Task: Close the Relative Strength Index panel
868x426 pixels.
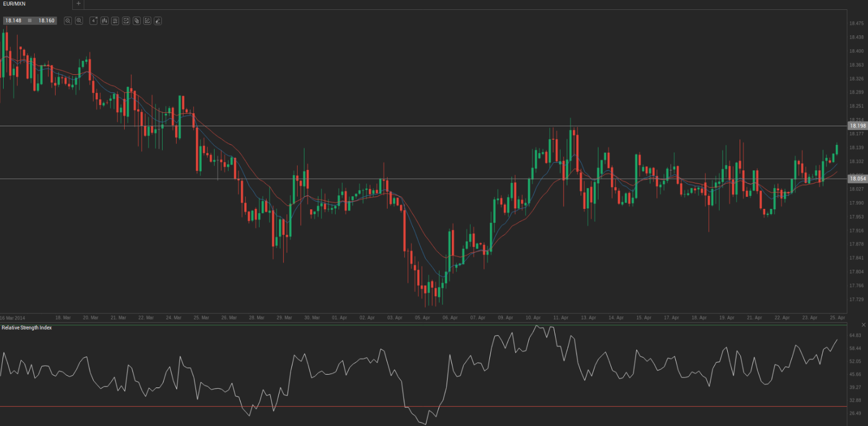Action: tap(863, 325)
